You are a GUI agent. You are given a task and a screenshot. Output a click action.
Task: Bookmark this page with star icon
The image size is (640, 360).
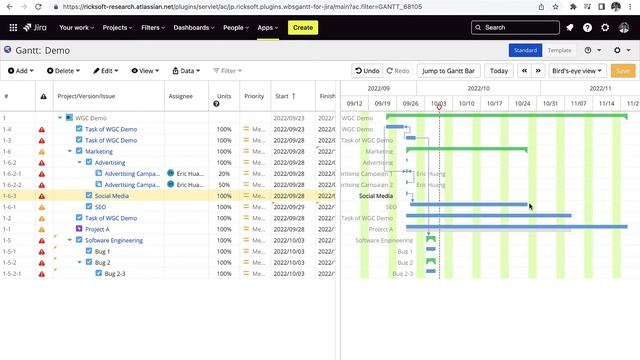coord(556,7)
